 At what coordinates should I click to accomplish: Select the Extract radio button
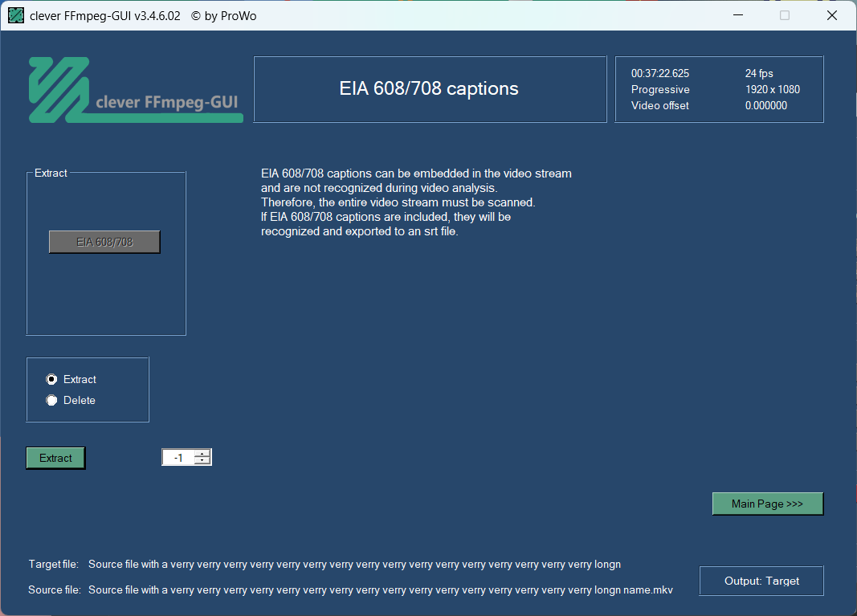tap(51, 379)
